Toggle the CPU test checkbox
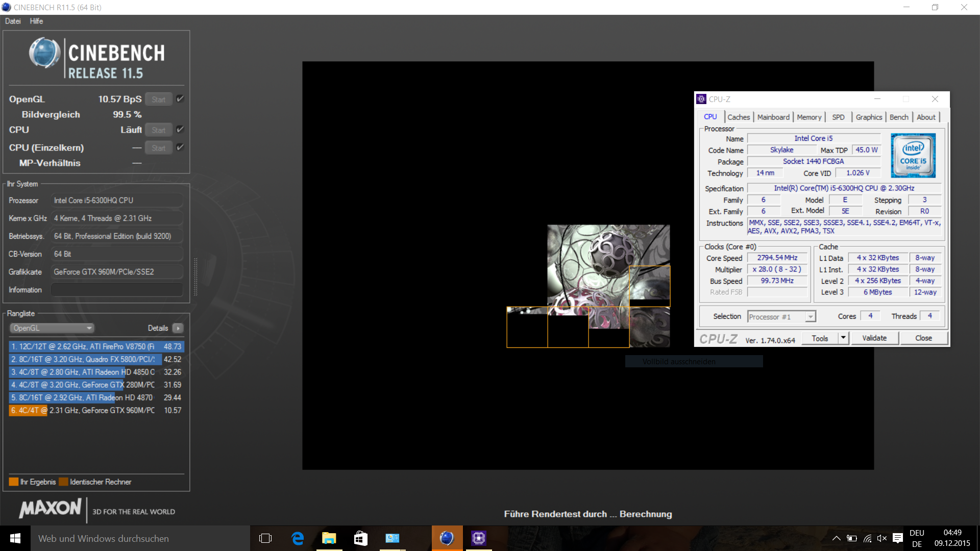The width and height of the screenshot is (980, 551). coord(180,130)
